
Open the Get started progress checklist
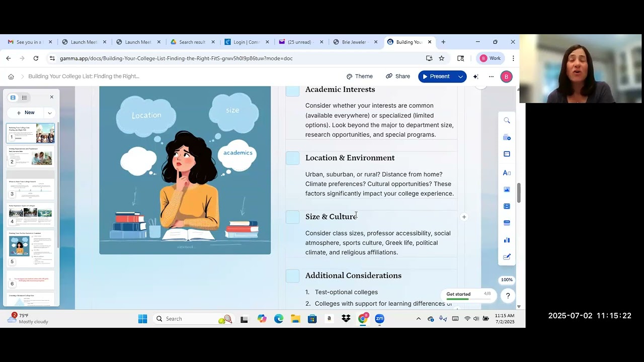(x=468, y=296)
